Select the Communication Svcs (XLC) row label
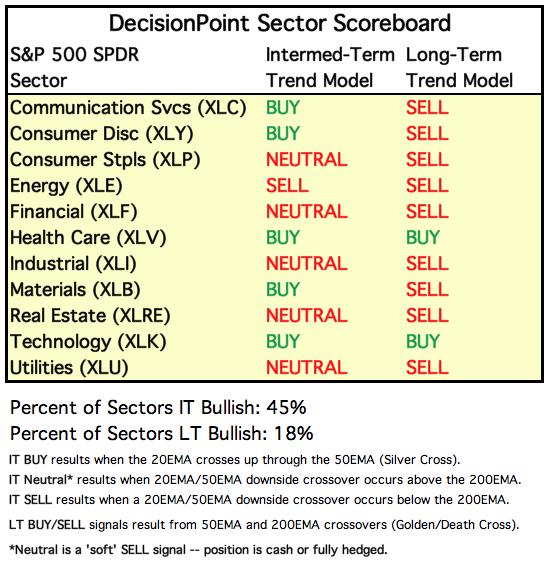 click(128, 108)
